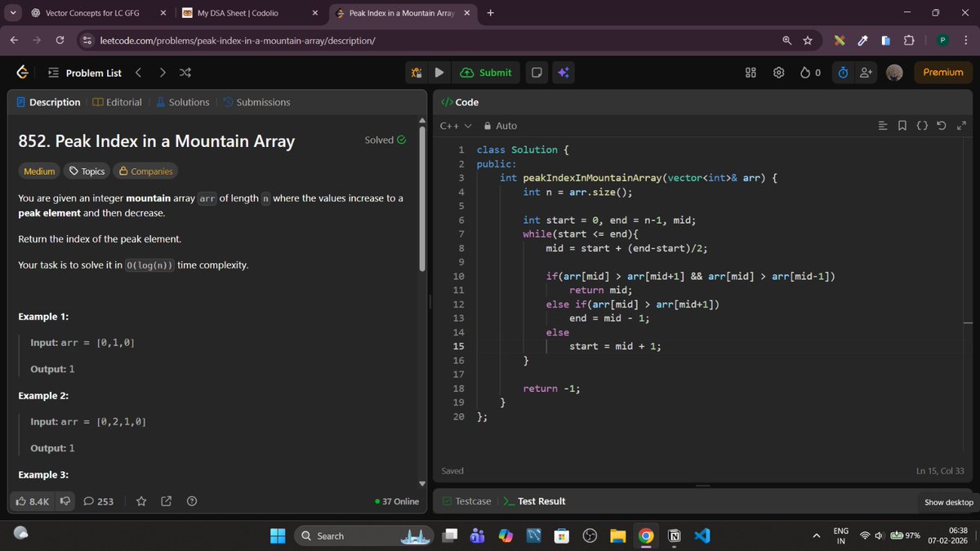Bookmark this page with star icon
Viewport: 980px width, 551px height.
808,40
